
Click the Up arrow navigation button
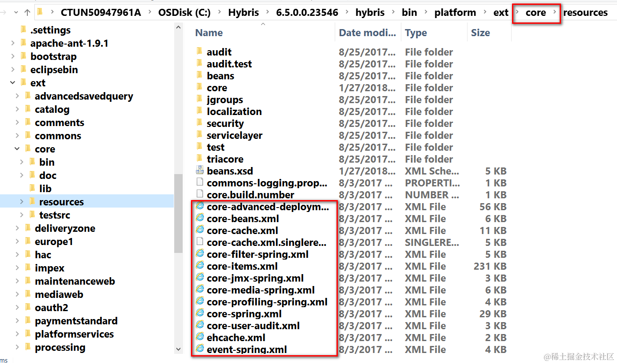point(27,12)
